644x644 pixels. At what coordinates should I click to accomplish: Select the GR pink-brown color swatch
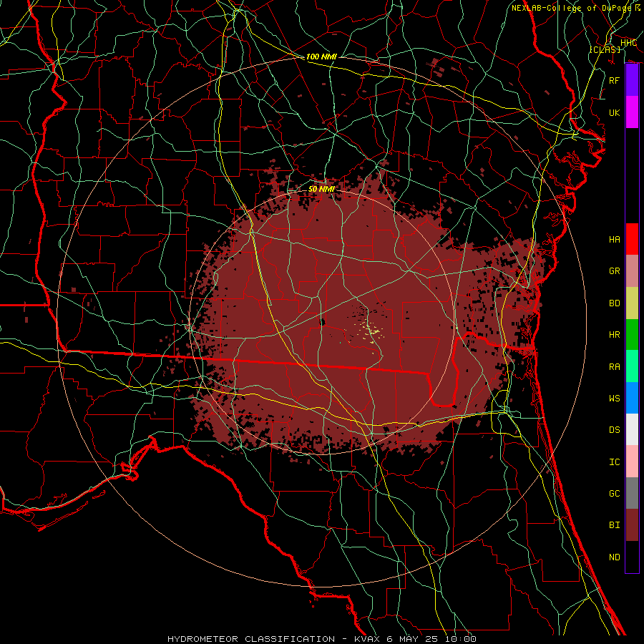(x=632, y=270)
